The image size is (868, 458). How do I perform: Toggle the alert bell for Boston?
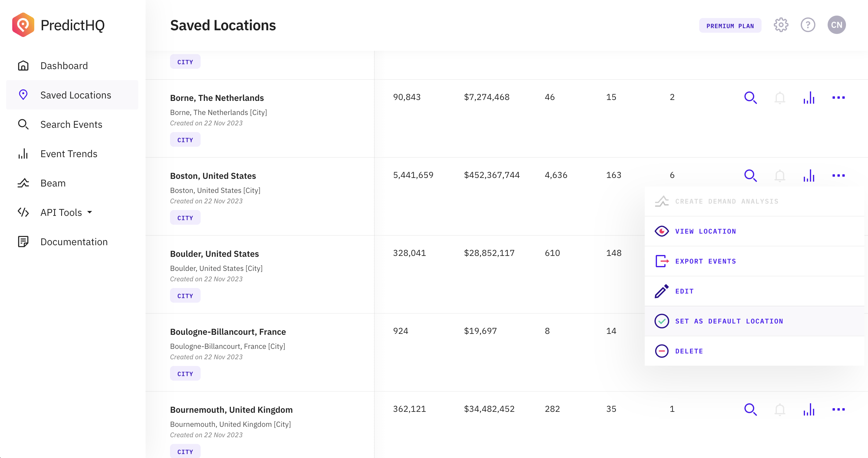780,176
